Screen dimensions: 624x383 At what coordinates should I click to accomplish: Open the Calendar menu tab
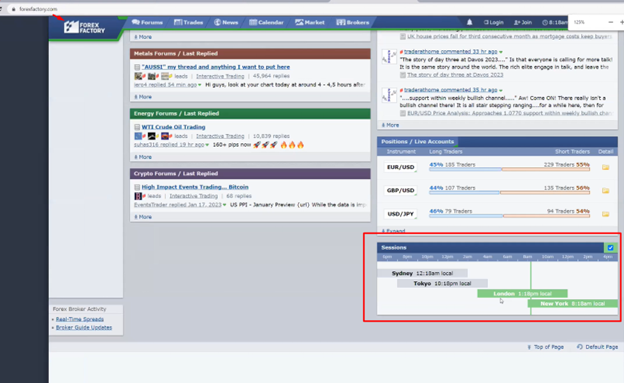(x=266, y=22)
